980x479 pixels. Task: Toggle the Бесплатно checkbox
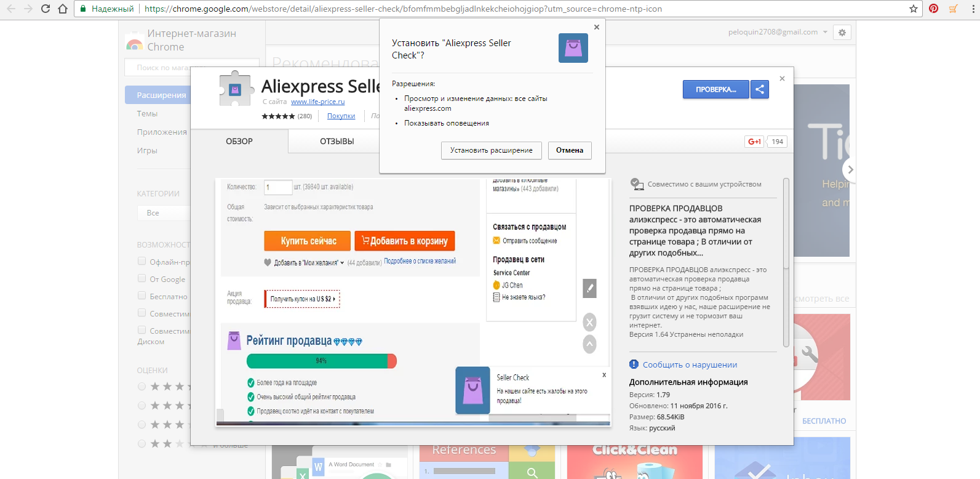point(142,296)
